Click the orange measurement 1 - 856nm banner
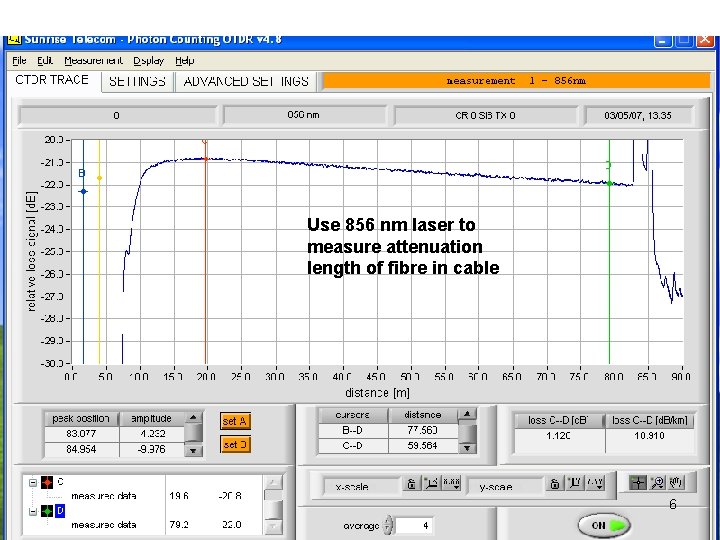This screenshot has width=720, height=540. tap(516, 81)
